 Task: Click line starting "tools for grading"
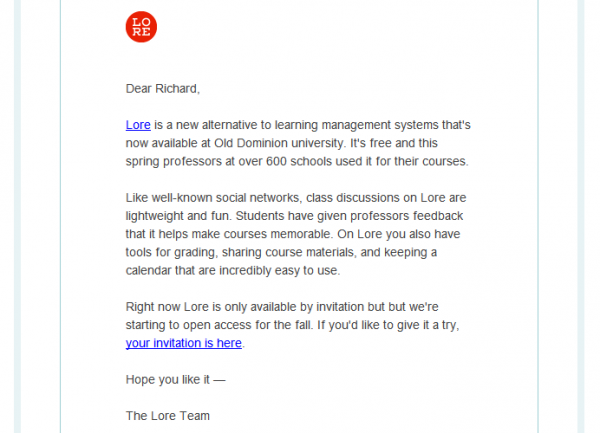click(281, 252)
